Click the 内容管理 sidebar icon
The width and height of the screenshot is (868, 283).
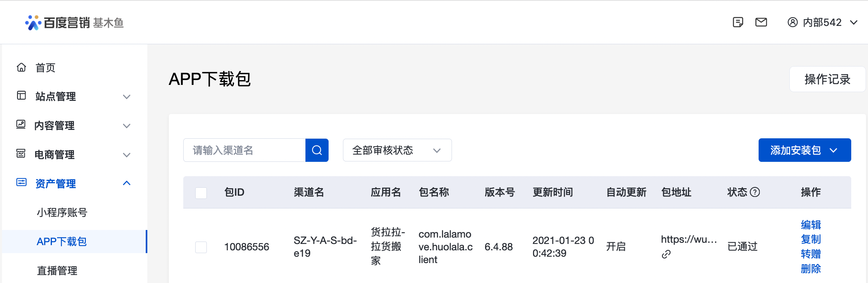pyautogui.click(x=22, y=126)
